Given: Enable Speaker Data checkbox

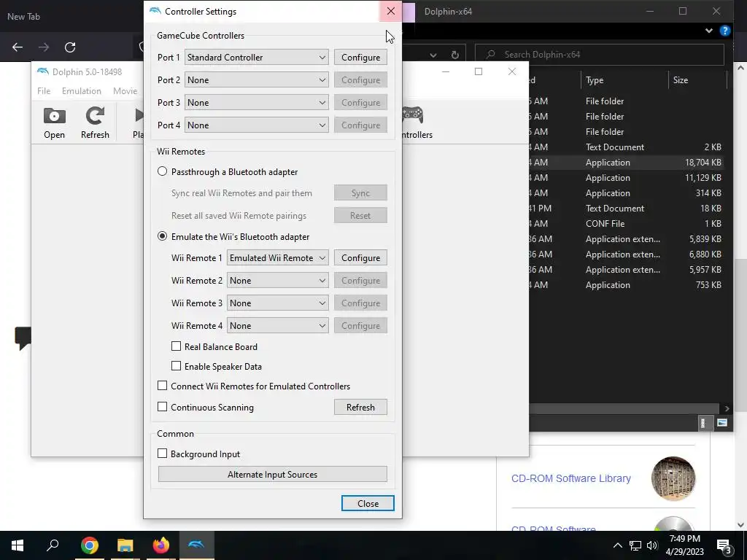Looking at the screenshot, I should [177, 366].
